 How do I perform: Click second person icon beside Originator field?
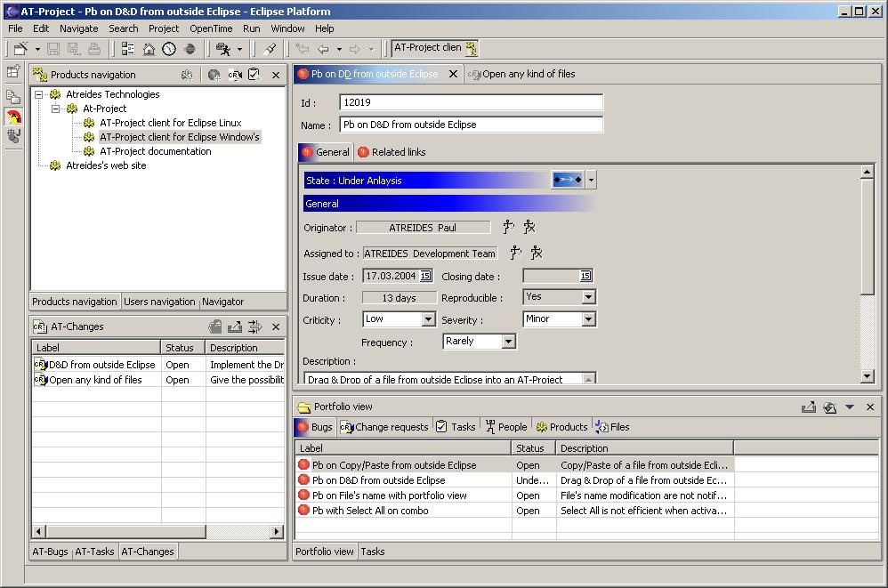tap(529, 227)
